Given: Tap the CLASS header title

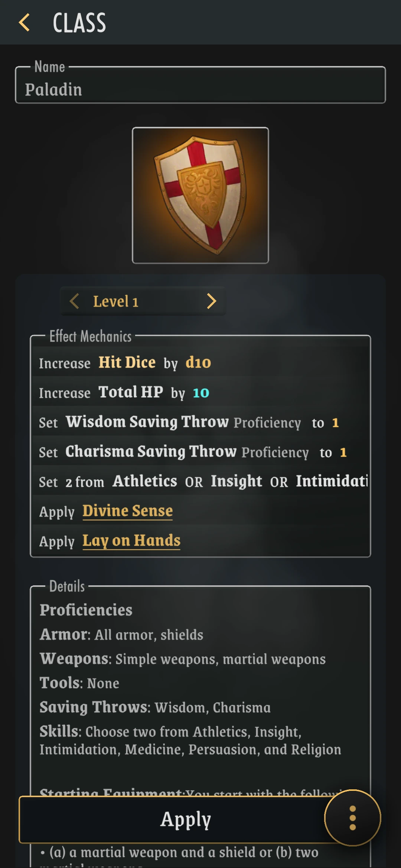Looking at the screenshot, I should 79,23.
